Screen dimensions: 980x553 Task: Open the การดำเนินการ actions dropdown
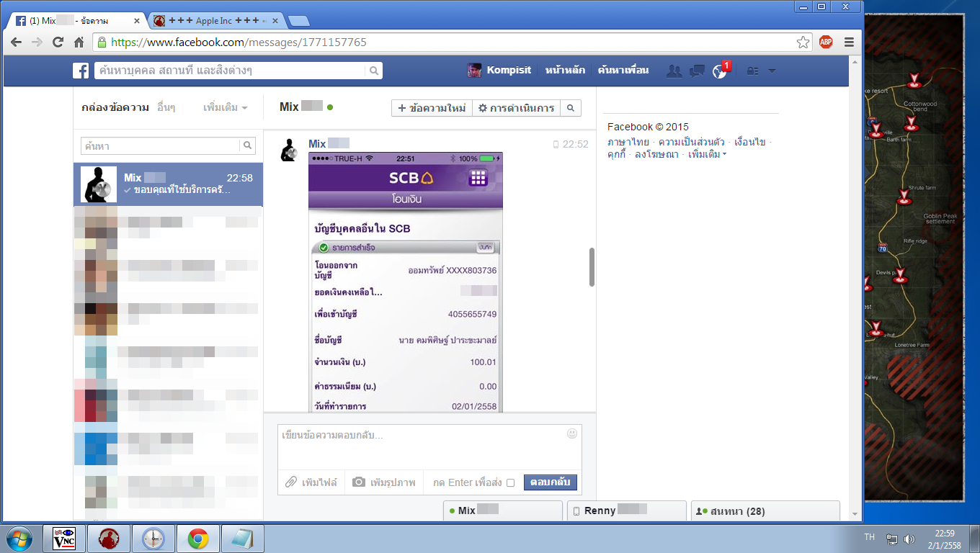point(516,108)
